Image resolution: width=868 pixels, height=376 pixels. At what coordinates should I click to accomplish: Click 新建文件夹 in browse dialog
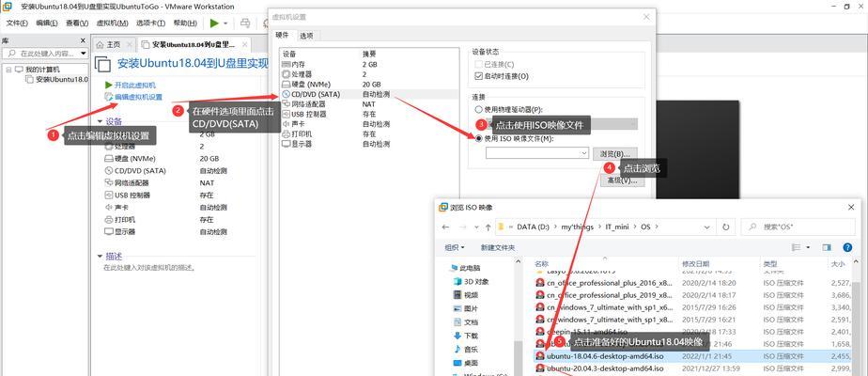498,247
